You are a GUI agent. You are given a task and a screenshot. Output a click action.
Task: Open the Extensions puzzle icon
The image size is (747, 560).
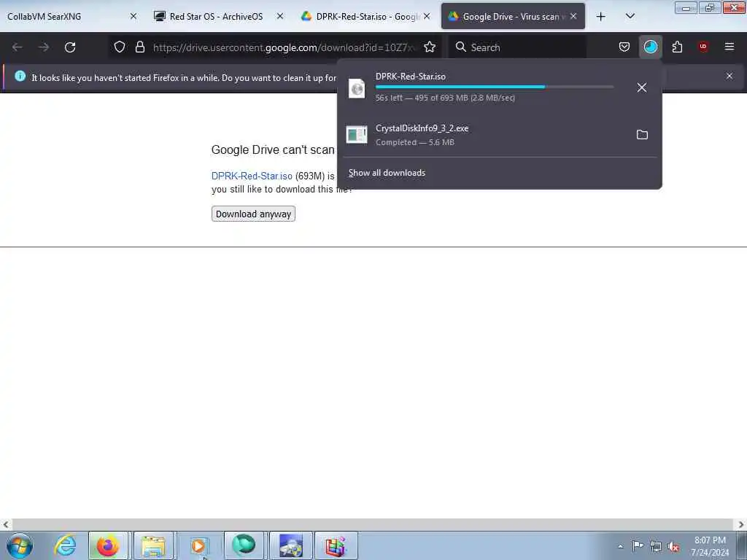click(677, 47)
